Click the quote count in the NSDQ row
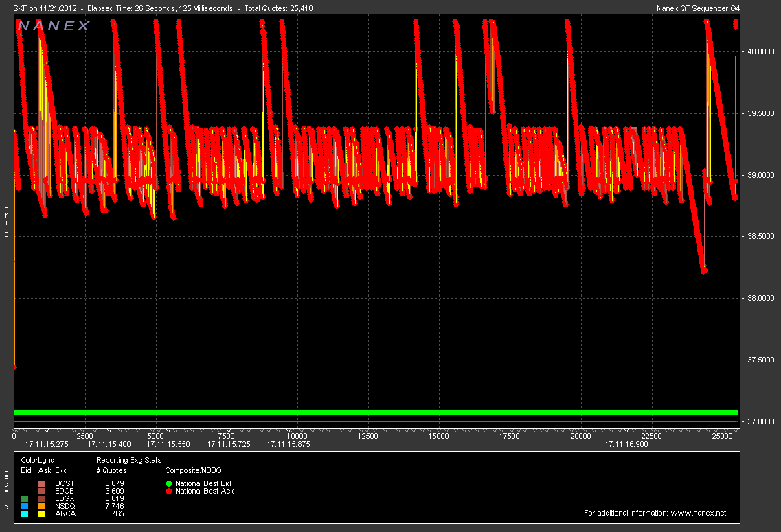The width and height of the screenshot is (781, 532). pos(115,506)
